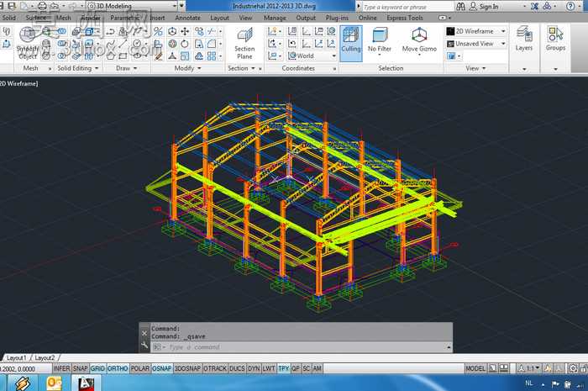Expand the Modify panel
This screenshot has width=588, height=391.
[187, 68]
